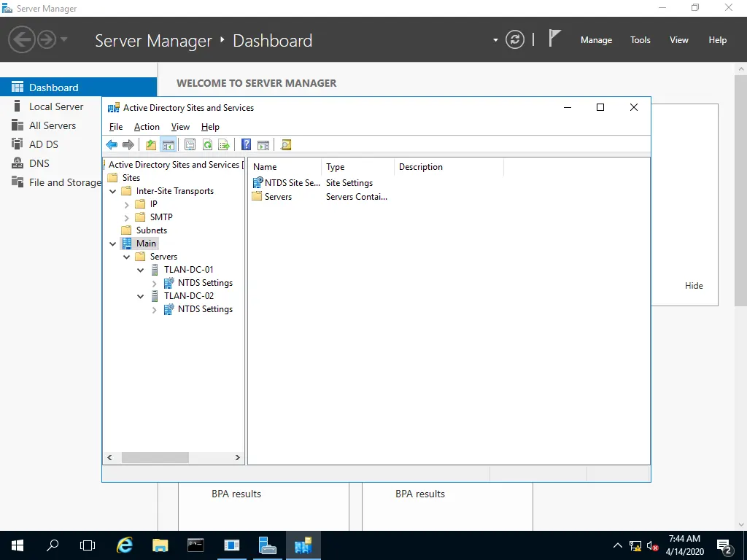Open Command Prompt from the taskbar
This screenshot has height=560, width=747.
196,545
